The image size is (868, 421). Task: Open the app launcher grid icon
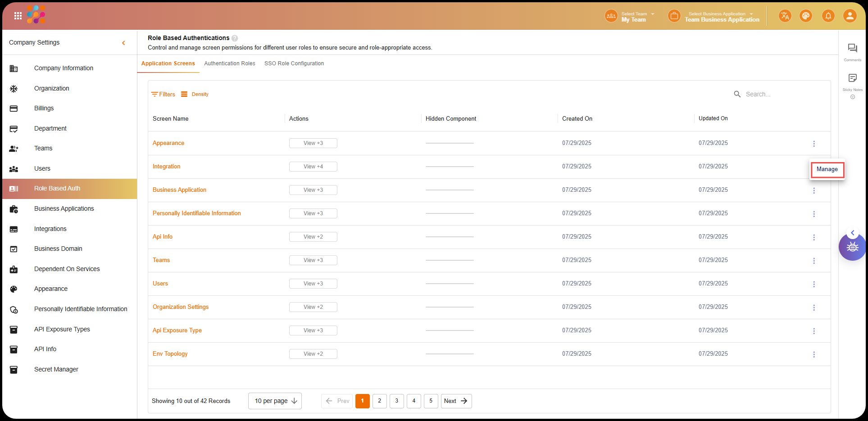click(x=18, y=16)
